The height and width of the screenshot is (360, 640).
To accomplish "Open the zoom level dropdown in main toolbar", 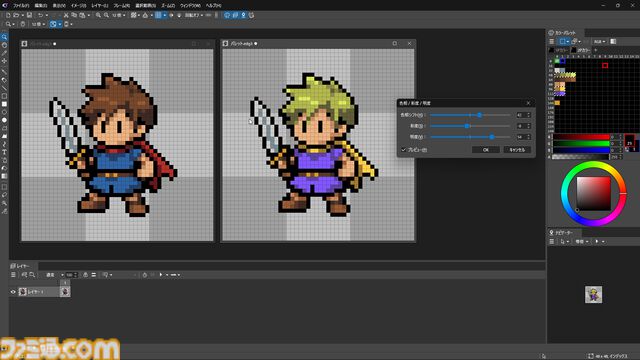I will (x=119, y=15).
